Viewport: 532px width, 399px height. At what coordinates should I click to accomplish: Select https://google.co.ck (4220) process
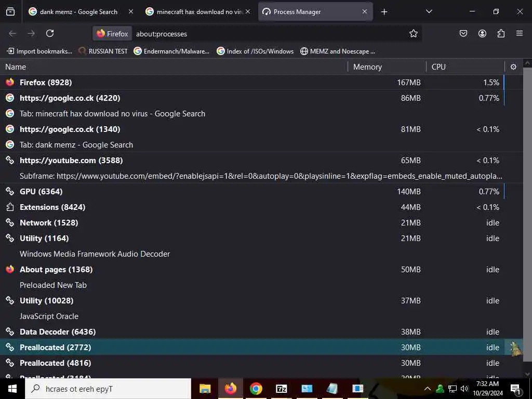coord(261,98)
